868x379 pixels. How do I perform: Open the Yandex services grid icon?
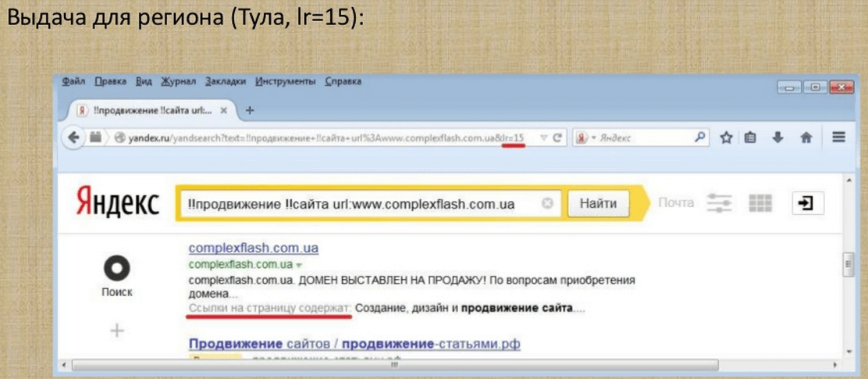coord(759,203)
